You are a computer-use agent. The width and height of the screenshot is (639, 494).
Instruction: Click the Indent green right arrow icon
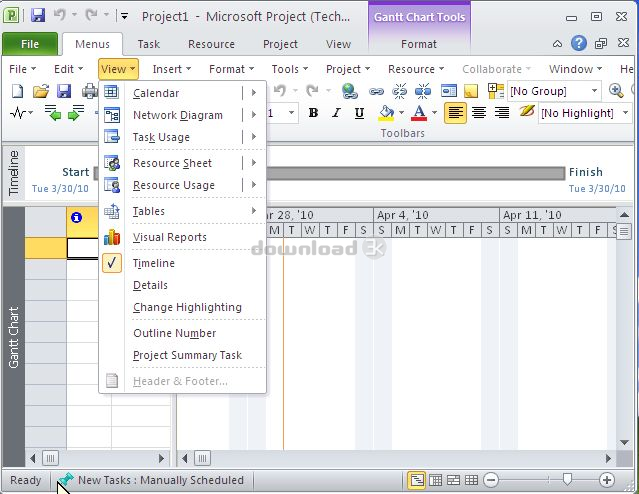pyautogui.click(x=76, y=112)
